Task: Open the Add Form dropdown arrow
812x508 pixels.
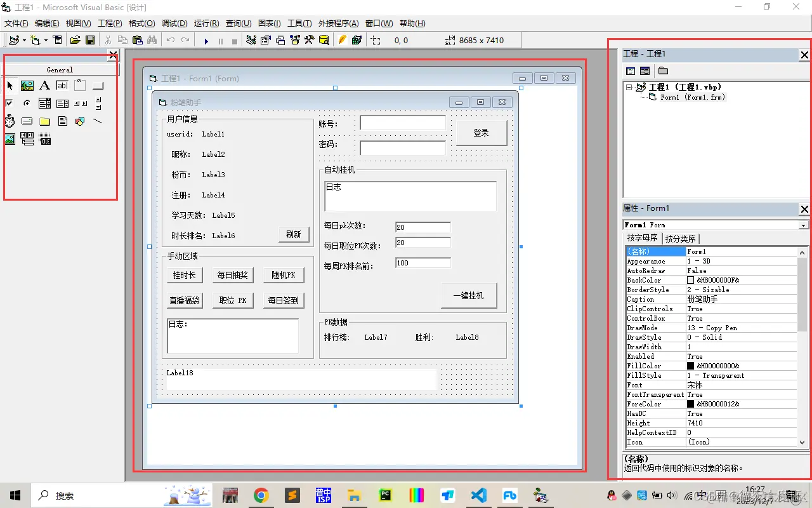Action: [x=46, y=40]
